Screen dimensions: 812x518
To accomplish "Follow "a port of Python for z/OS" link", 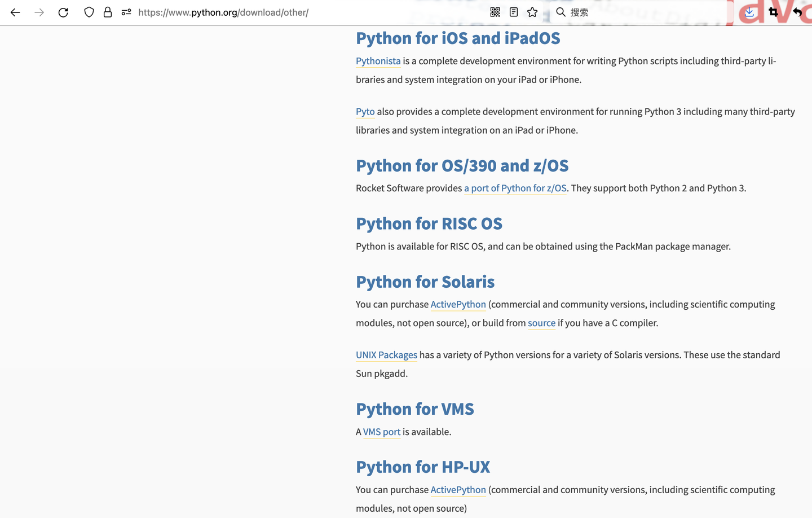I will pyautogui.click(x=515, y=188).
